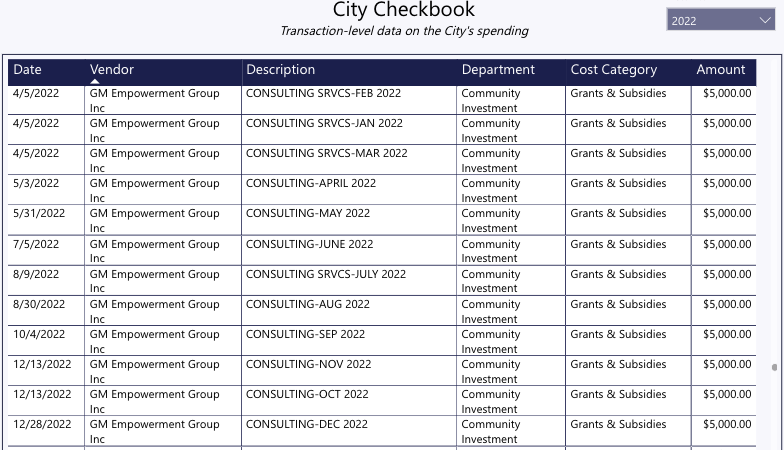Click the 12/28/2022 date cell

pyautogui.click(x=46, y=430)
